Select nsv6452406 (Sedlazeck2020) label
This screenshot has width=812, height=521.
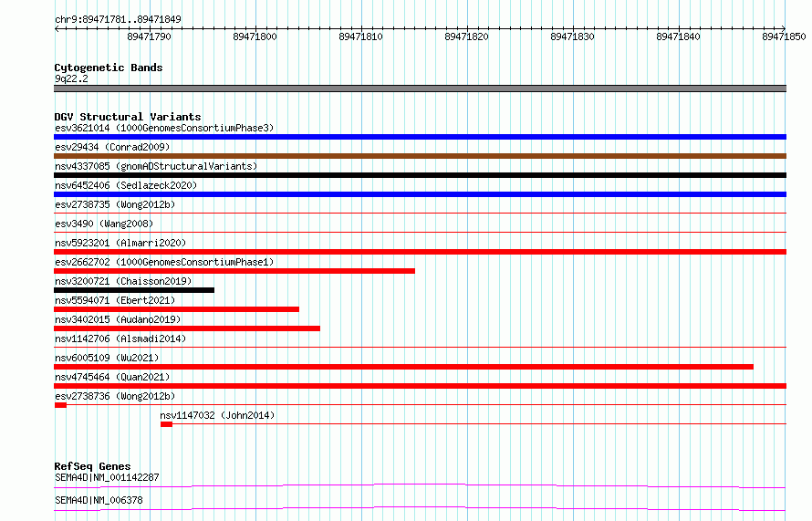click(x=126, y=185)
